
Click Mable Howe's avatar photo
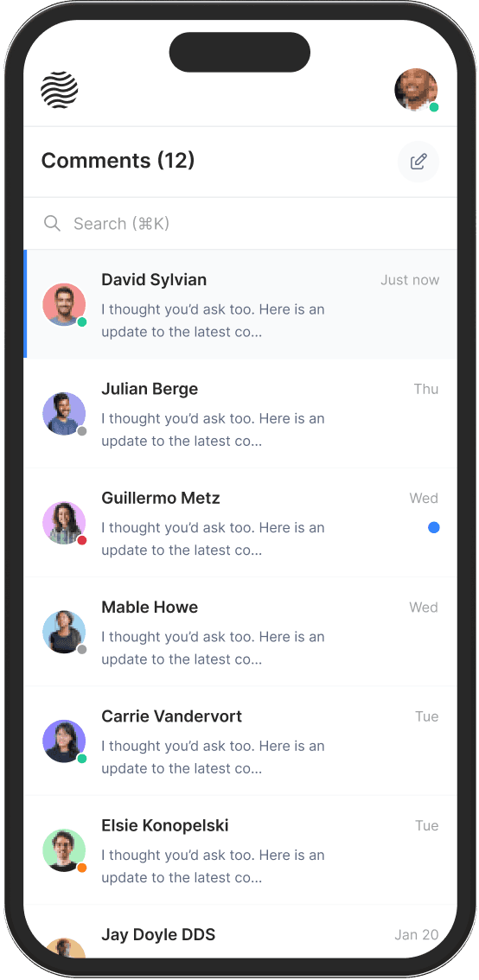click(x=64, y=632)
